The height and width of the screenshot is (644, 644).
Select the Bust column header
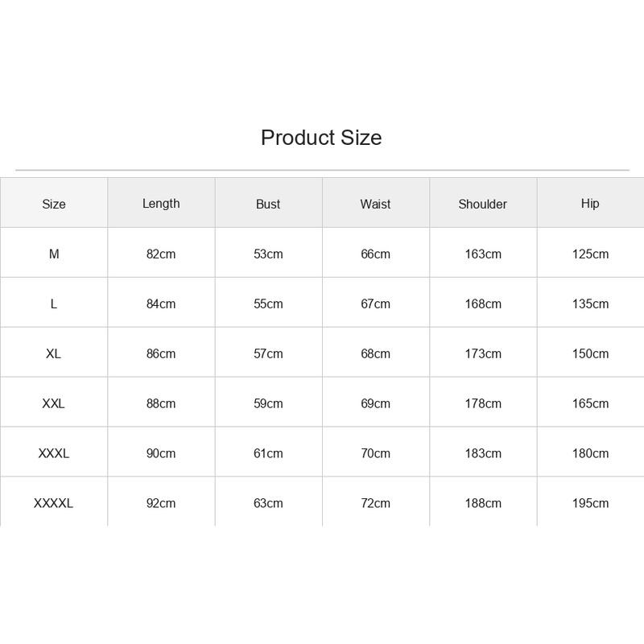point(268,204)
